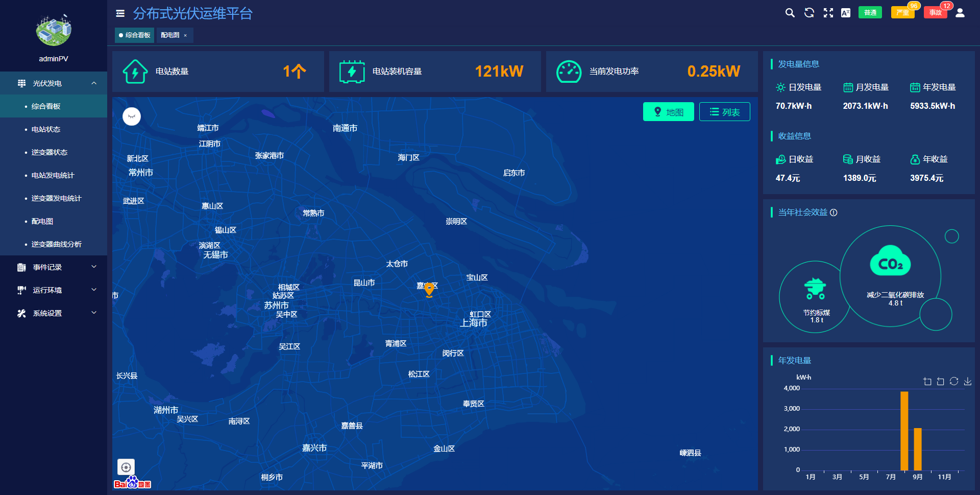This screenshot has width=980, height=495.
Task: Click the search magnifier icon in header
Action: (x=790, y=13)
